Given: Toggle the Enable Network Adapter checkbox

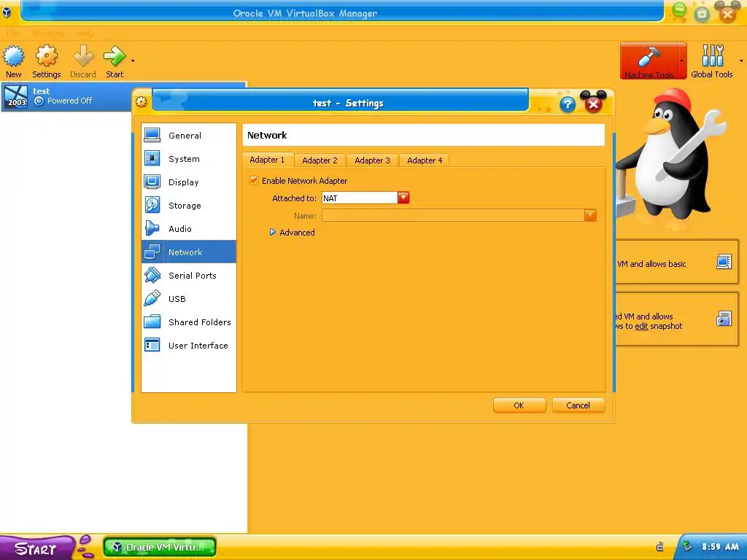Looking at the screenshot, I should point(254,181).
